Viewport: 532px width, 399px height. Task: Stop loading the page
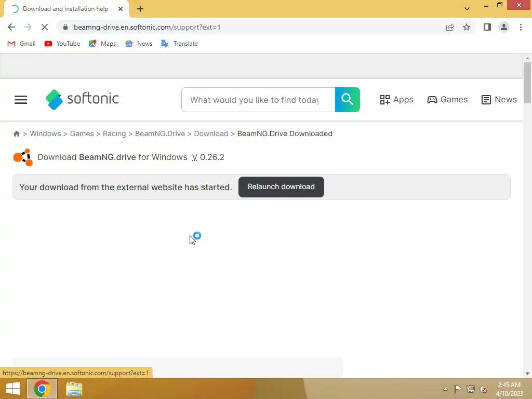(x=45, y=27)
